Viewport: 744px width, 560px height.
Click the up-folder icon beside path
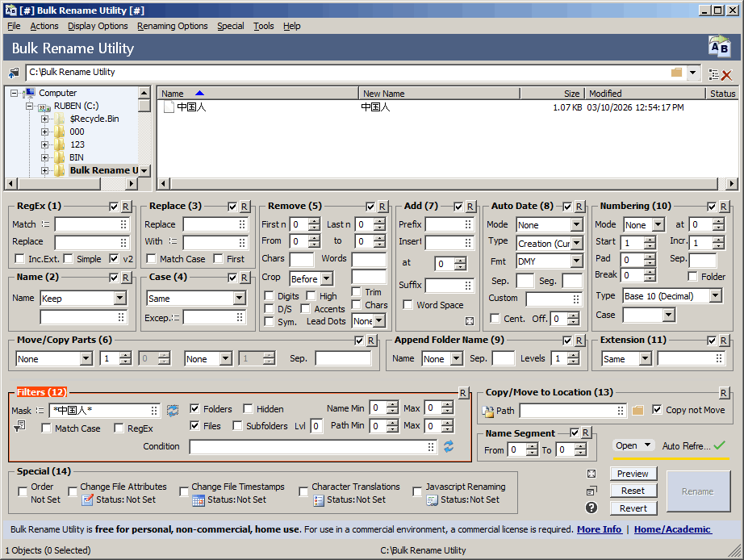point(15,73)
